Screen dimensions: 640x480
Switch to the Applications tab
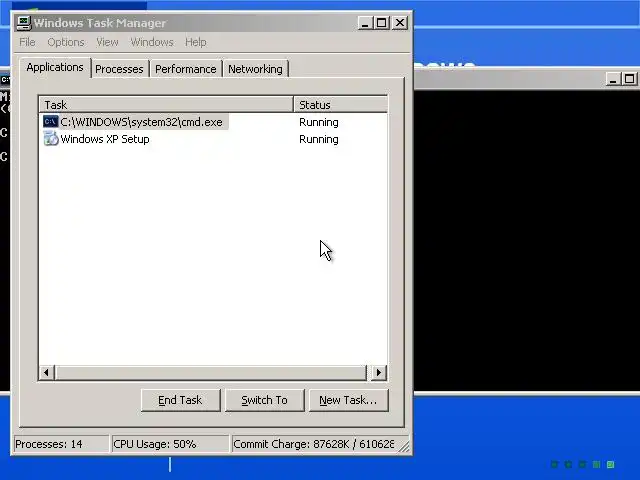55,67
